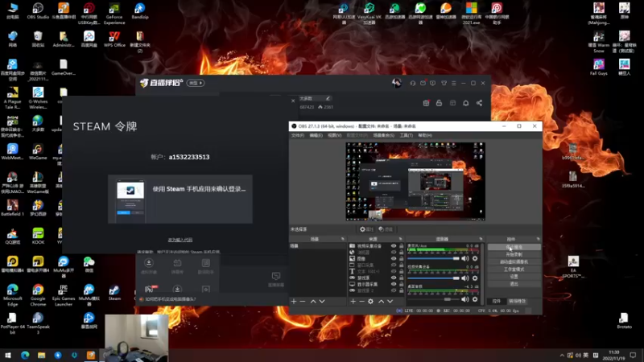
Task: Open 桌面音频 audio settings gear
Action: coord(475,299)
